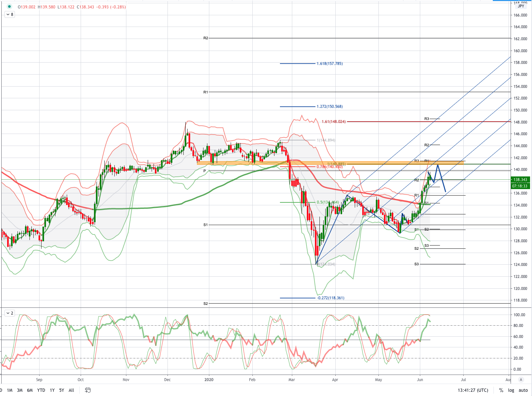The image size is (532, 396).
Task: Click the open value O139.002
Action: coord(27,7)
